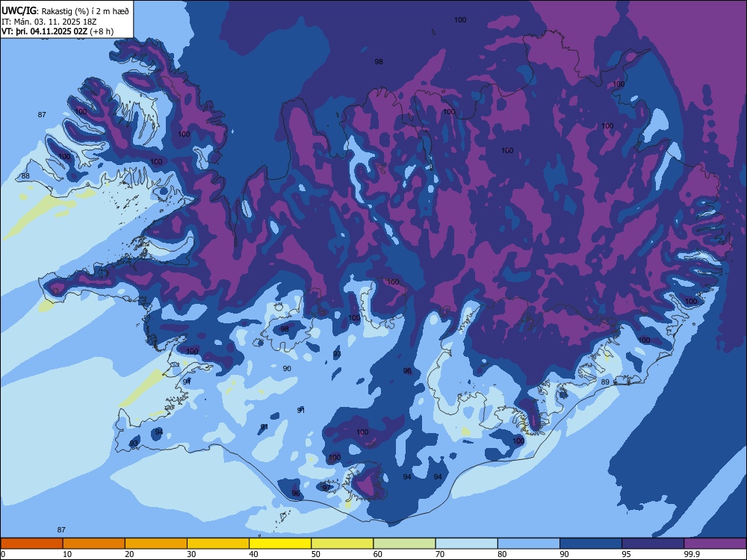Pick the pale yellow 50–60 legend swatch
This screenshot has height=560, width=747.
pos(343,544)
